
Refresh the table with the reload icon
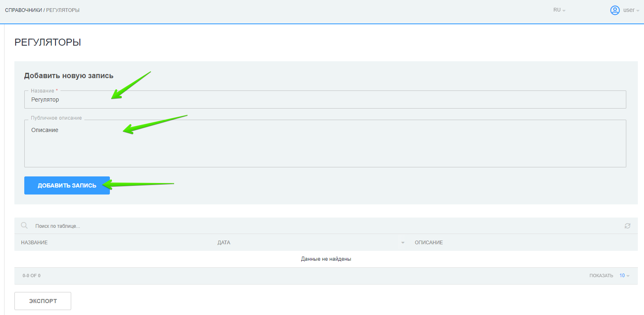pos(627,226)
